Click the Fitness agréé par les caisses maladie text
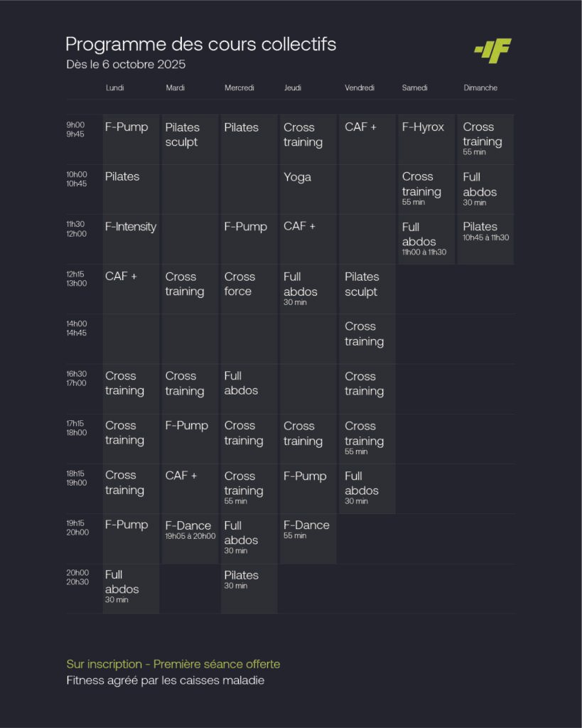This screenshot has width=582, height=728. (x=166, y=680)
